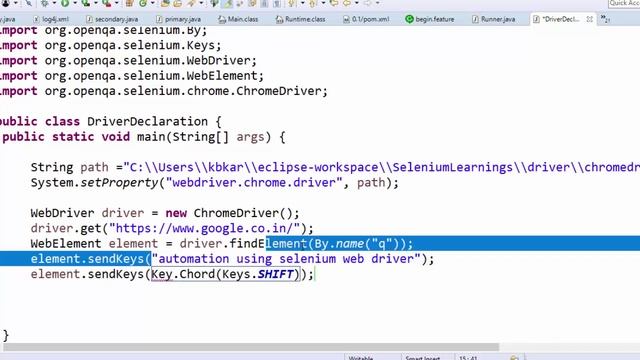Click the Open Type icon
This screenshot has height=360, width=640.
pyautogui.click(x=165, y=3)
